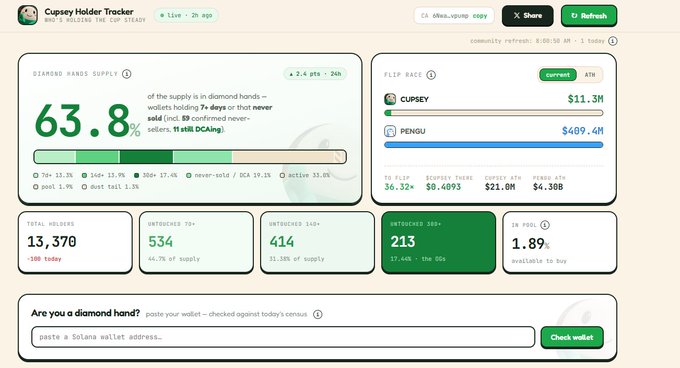The height and width of the screenshot is (368, 680).
Task: Click the pool 1.9% legend marker
Action: click(36, 187)
